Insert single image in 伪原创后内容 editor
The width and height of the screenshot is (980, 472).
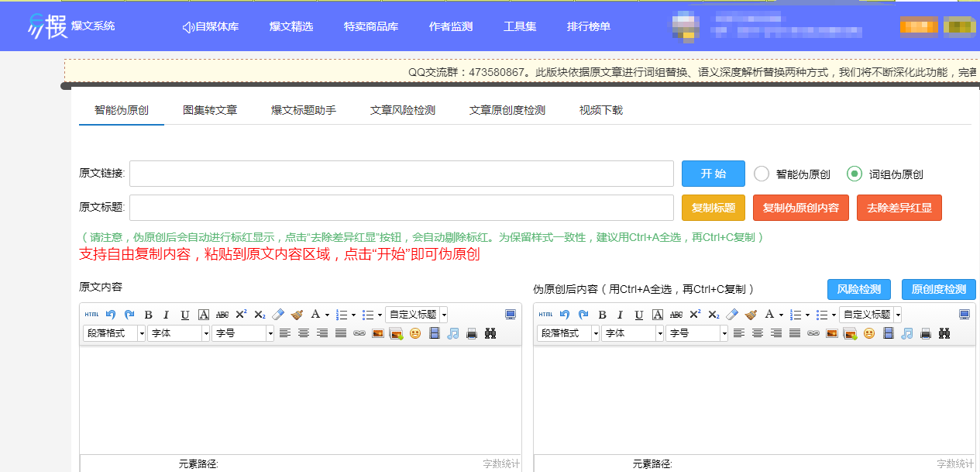point(832,333)
